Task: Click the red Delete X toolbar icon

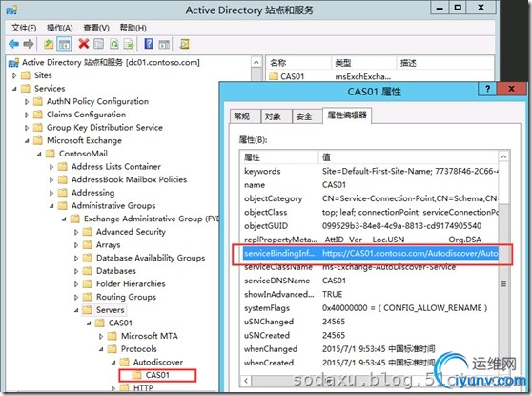Action: coord(84,44)
